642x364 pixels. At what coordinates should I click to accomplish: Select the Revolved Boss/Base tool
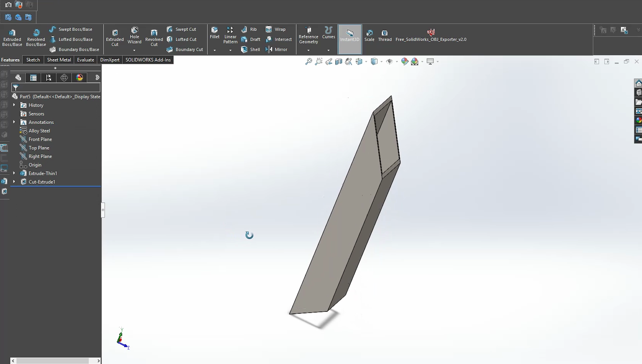tap(36, 38)
